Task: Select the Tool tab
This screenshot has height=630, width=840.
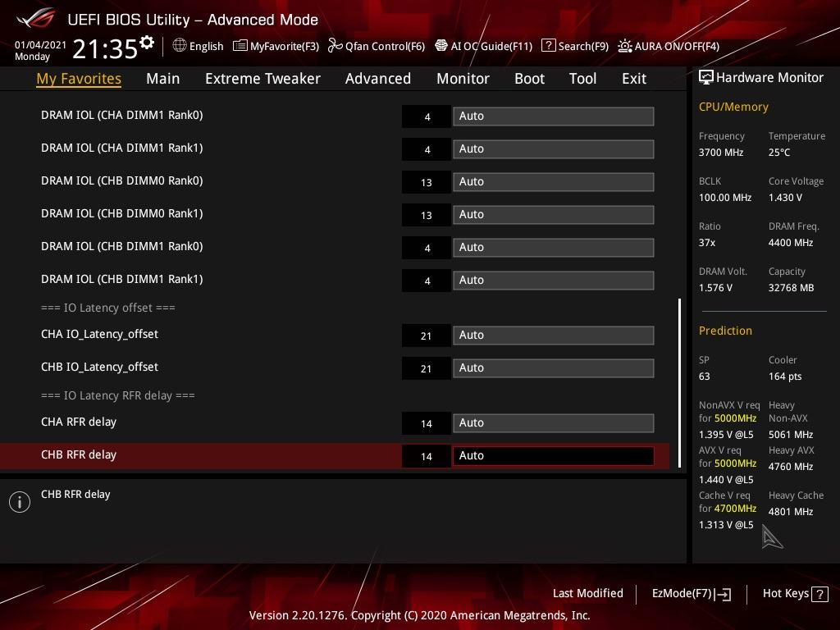Action: [583, 79]
